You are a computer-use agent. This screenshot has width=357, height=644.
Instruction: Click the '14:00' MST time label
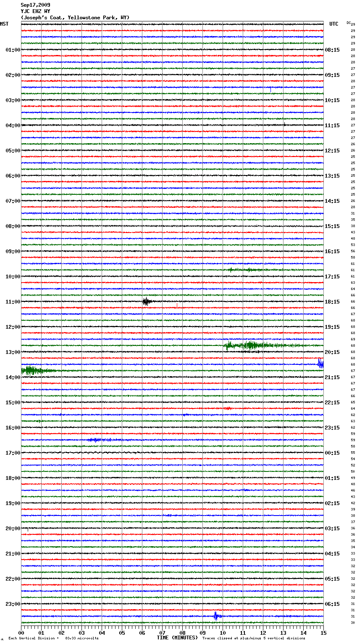13,377
